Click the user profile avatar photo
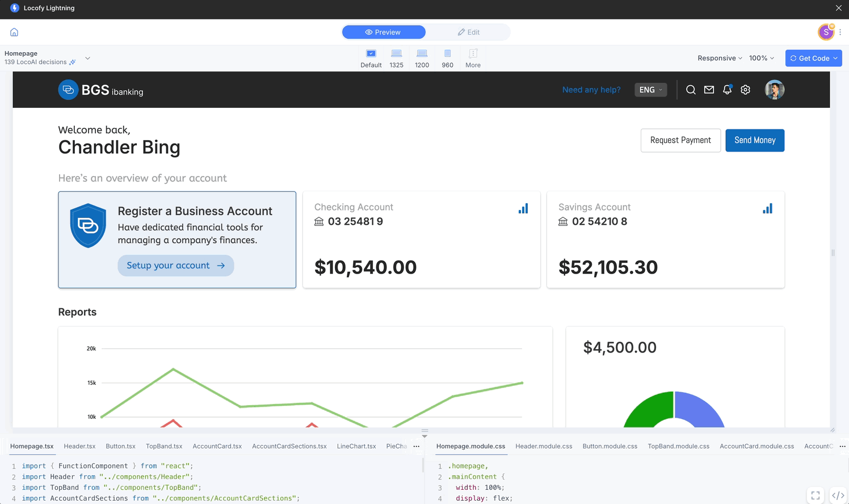The width and height of the screenshot is (849, 504). (x=774, y=90)
